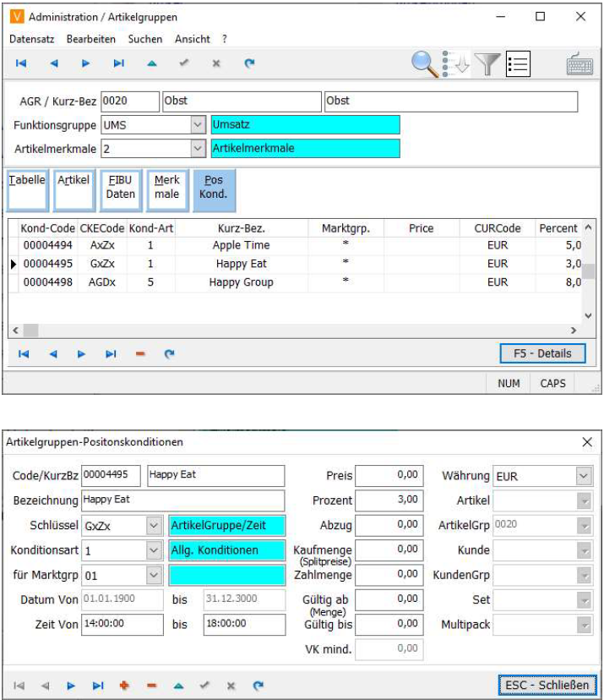Open the Schlüssel GxZx dropdown
This screenshot has width=604, height=700.
(x=152, y=526)
